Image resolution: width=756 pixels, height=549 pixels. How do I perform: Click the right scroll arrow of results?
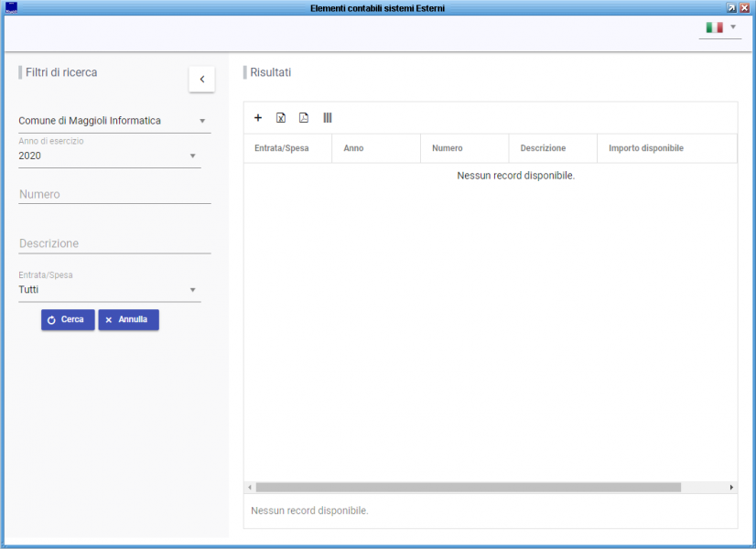pos(731,488)
